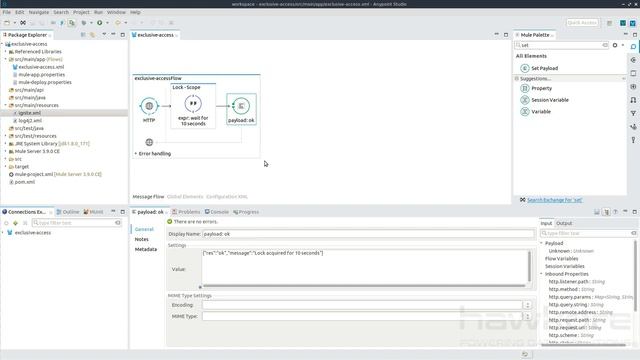Select the topmost palette category side icon
The image size is (640, 360).
click(633, 47)
